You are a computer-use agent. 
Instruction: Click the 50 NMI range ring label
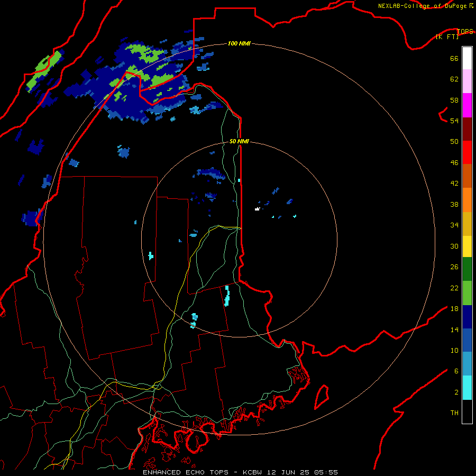(x=239, y=141)
